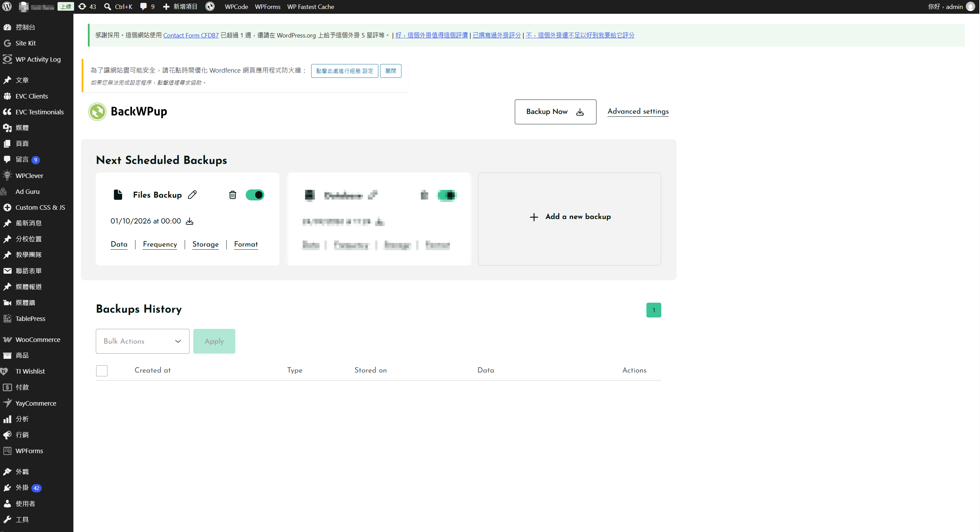This screenshot has width=980, height=532.
Task: Expand the Bulk Actions dropdown
Action: (x=142, y=341)
